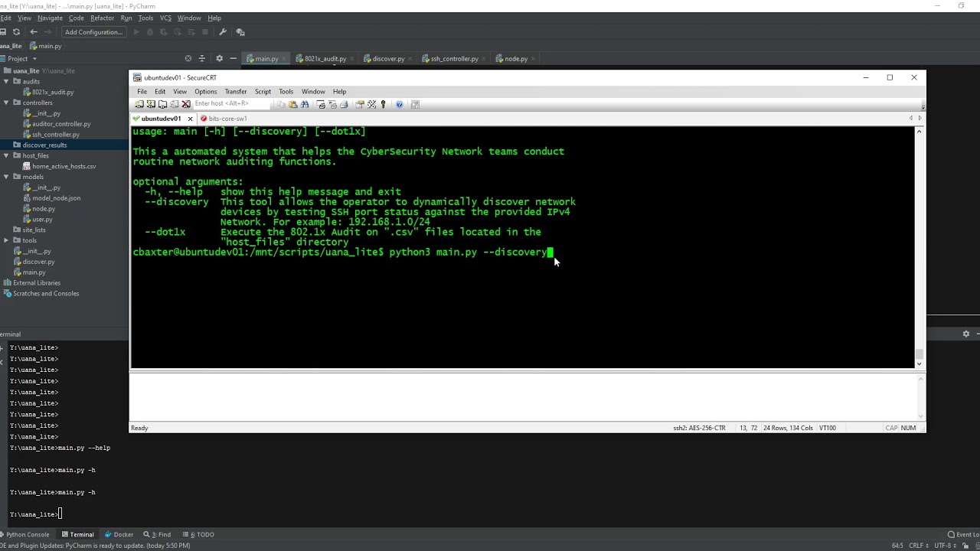Open SecureCRT Script menu

[x=263, y=92]
